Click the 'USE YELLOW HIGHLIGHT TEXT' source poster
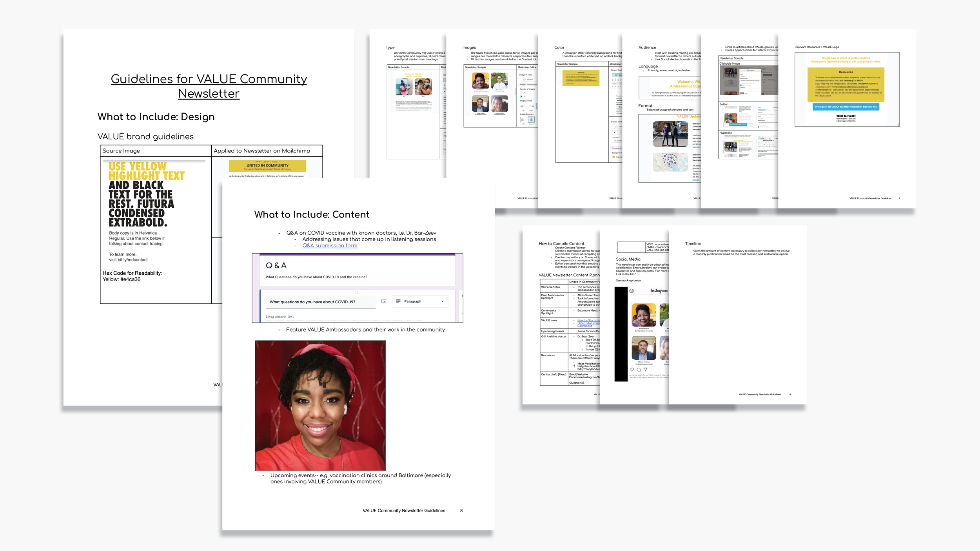 click(x=146, y=194)
